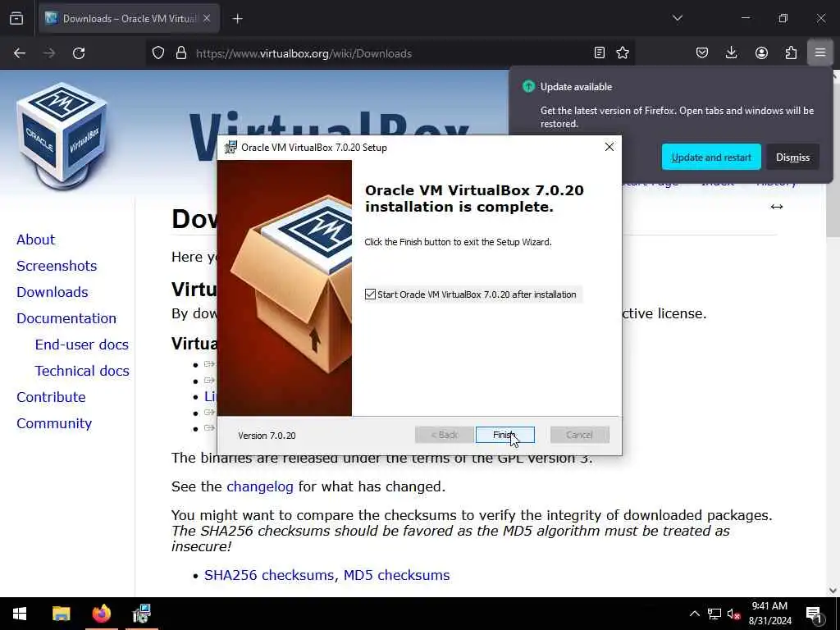Click the VirtualBox cube logo on page

pos(62,135)
